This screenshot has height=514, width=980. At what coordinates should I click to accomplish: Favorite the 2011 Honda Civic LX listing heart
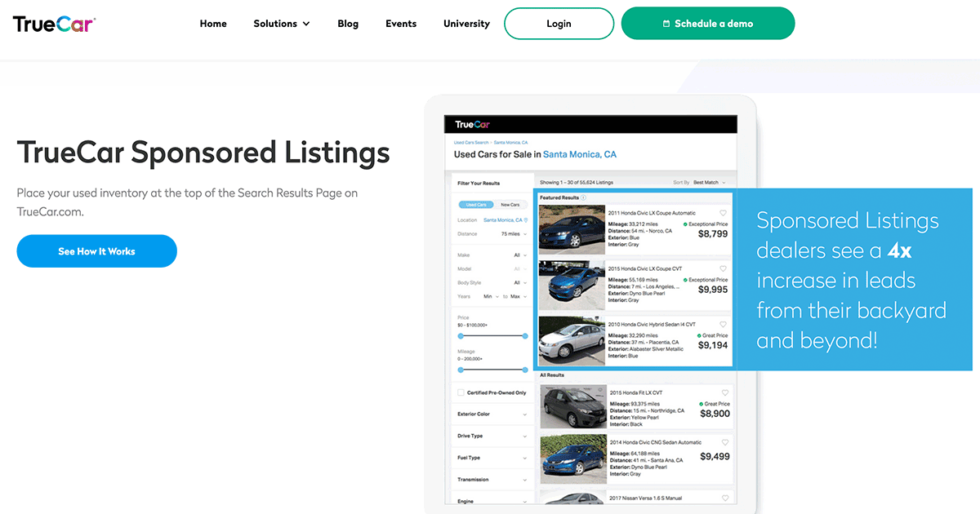[x=723, y=211]
